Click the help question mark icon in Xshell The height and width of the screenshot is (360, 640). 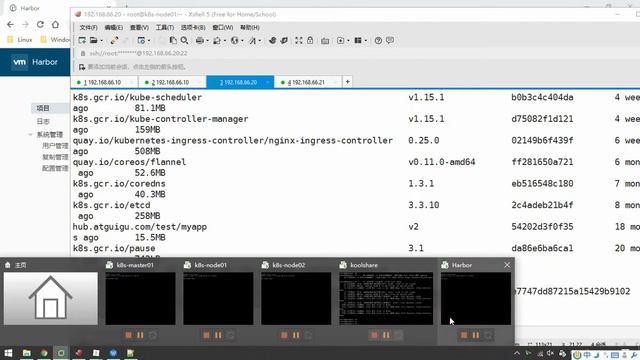point(378,40)
